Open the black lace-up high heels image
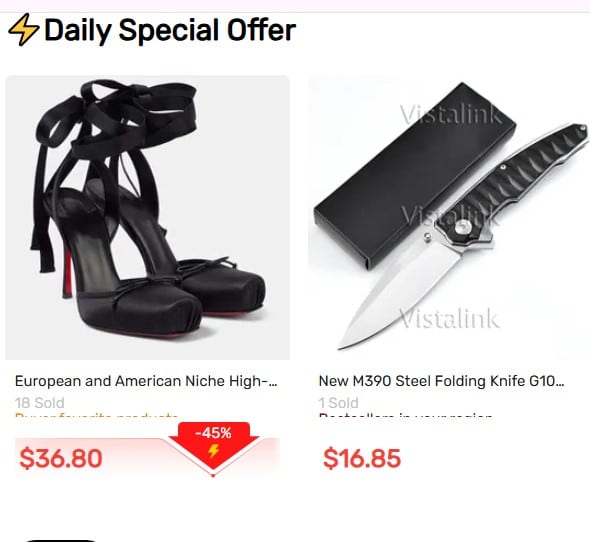 (148, 218)
